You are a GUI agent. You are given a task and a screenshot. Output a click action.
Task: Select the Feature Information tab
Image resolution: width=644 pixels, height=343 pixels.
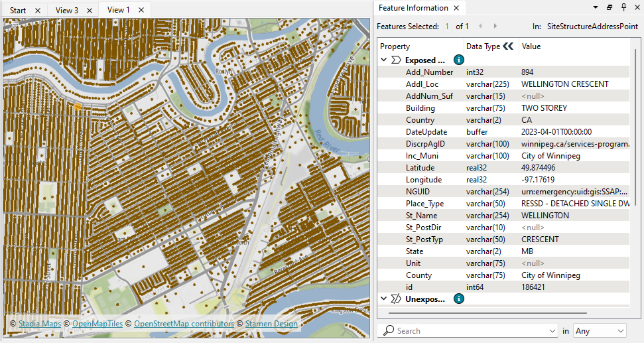(x=413, y=8)
